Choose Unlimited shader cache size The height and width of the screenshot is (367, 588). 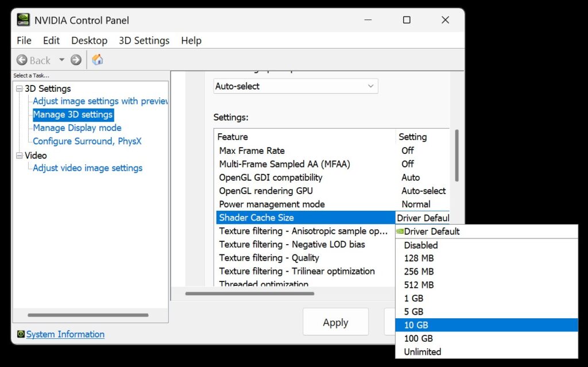tap(487, 352)
